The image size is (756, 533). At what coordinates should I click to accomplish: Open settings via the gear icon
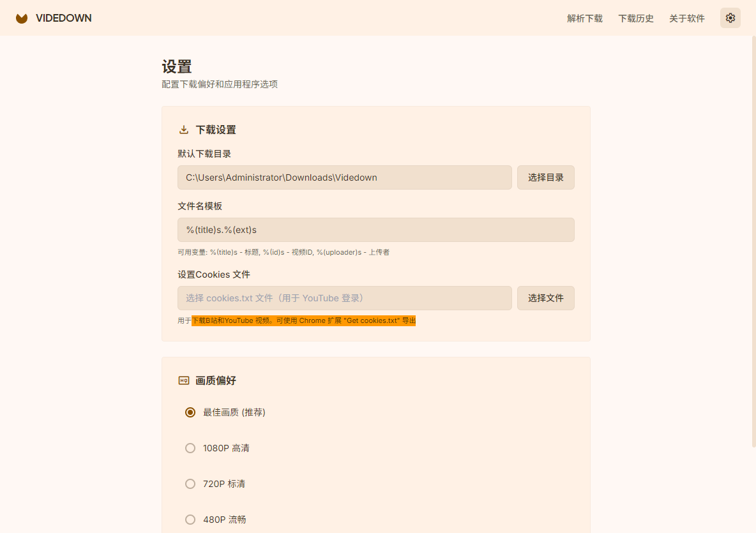coord(730,18)
